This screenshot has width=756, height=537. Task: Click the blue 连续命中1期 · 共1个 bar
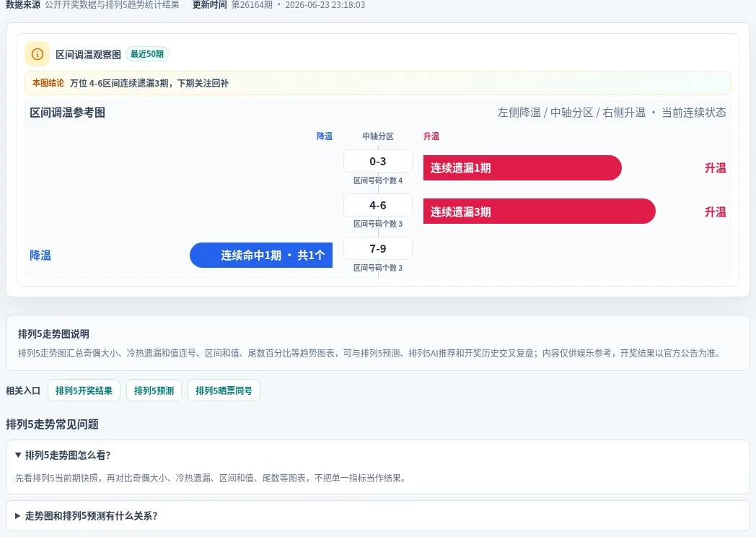[x=261, y=256]
